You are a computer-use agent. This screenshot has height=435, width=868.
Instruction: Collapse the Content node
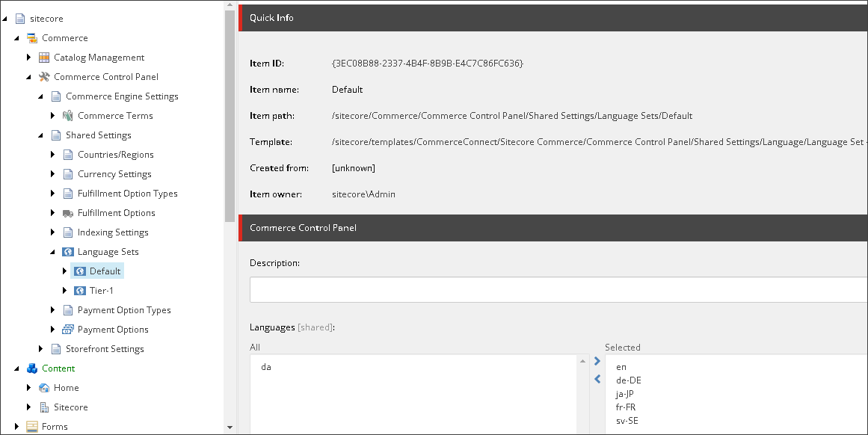(16, 368)
